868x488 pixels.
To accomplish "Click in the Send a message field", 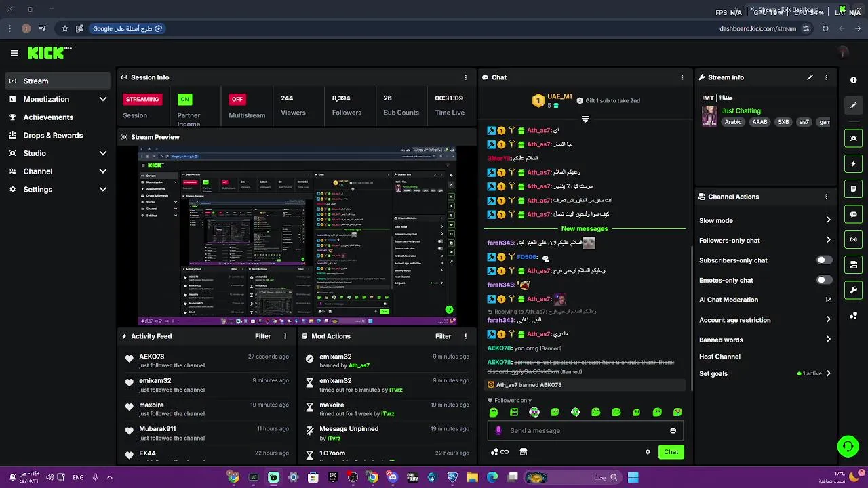I will pyautogui.click(x=585, y=430).
